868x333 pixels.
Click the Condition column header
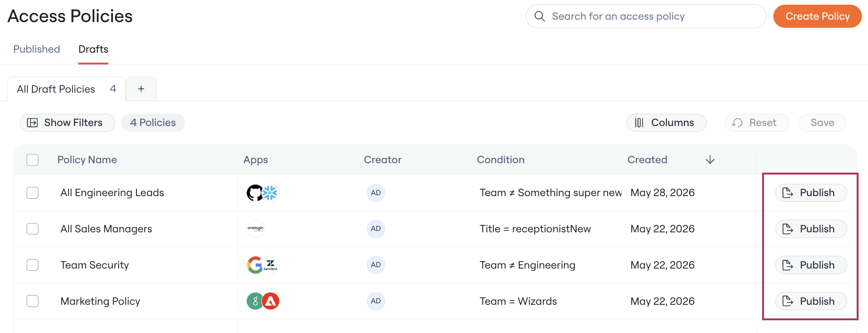pyautogui.click(x=500, y=160)
